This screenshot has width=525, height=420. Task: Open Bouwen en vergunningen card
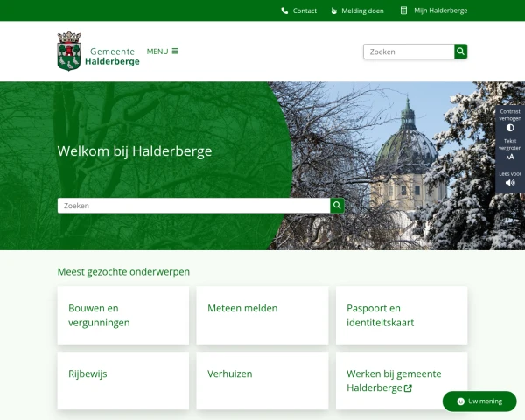tap(123, 315)
